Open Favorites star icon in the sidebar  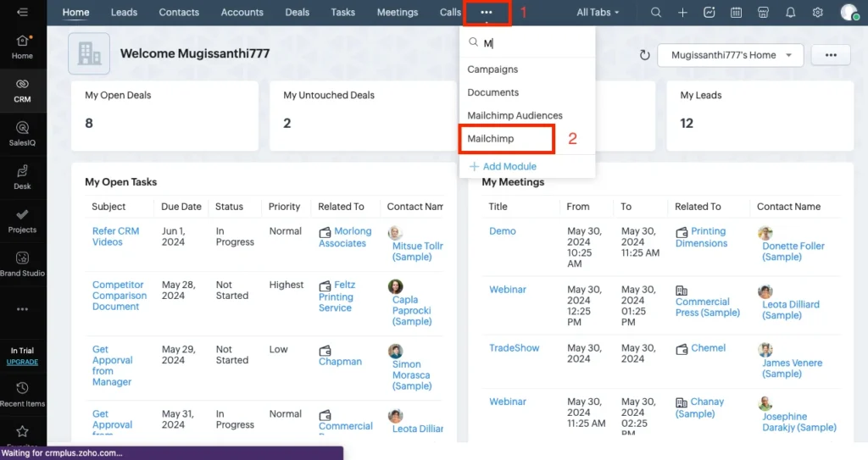[x=22, y=431]
